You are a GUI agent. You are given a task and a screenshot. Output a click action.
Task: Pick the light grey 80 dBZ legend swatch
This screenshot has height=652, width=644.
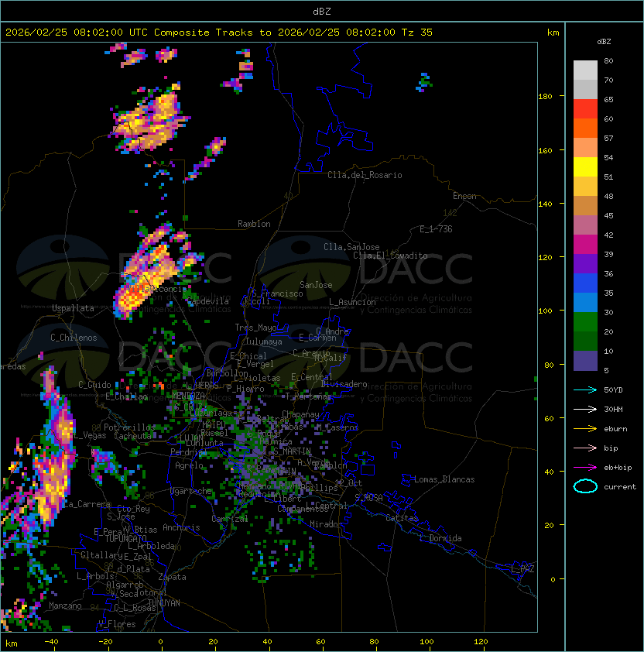[585, 70]
